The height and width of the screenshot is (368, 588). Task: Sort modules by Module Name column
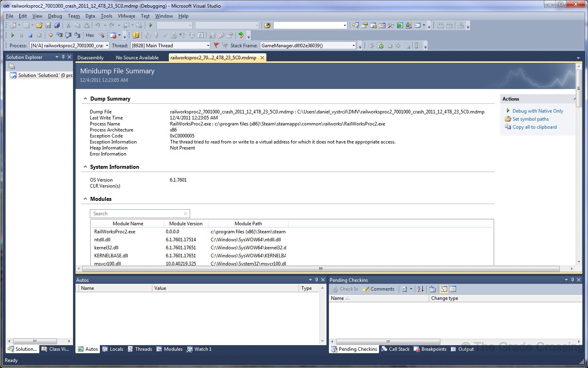tap(128, 224)
